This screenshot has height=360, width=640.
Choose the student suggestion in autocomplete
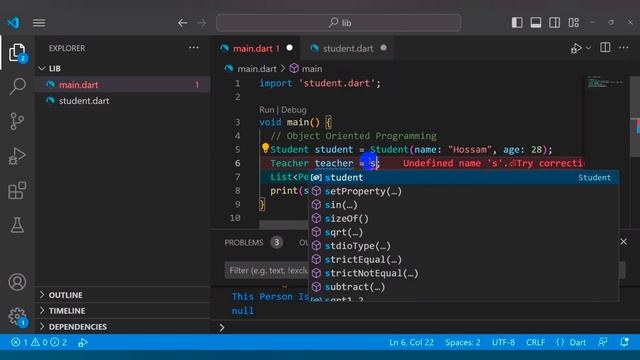coord(464,178)
